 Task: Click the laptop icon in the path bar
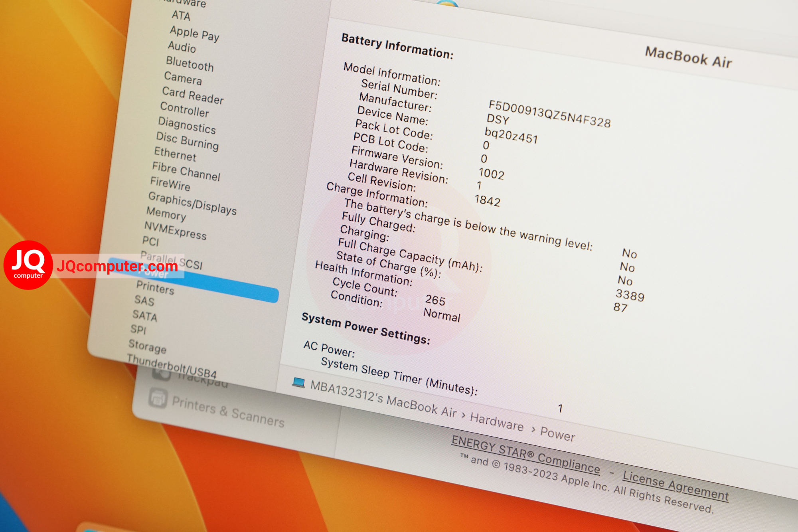tap(298, 382)
